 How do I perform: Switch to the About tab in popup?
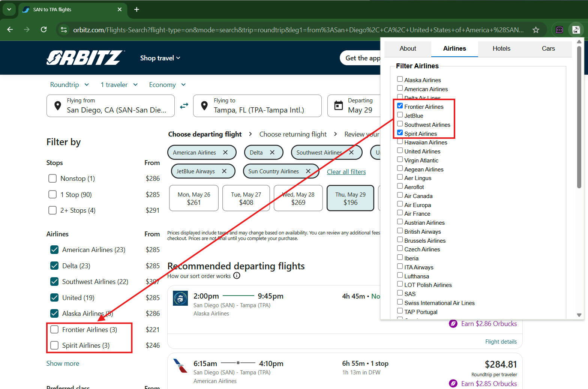pyautogui.click(x=408, y=48)
